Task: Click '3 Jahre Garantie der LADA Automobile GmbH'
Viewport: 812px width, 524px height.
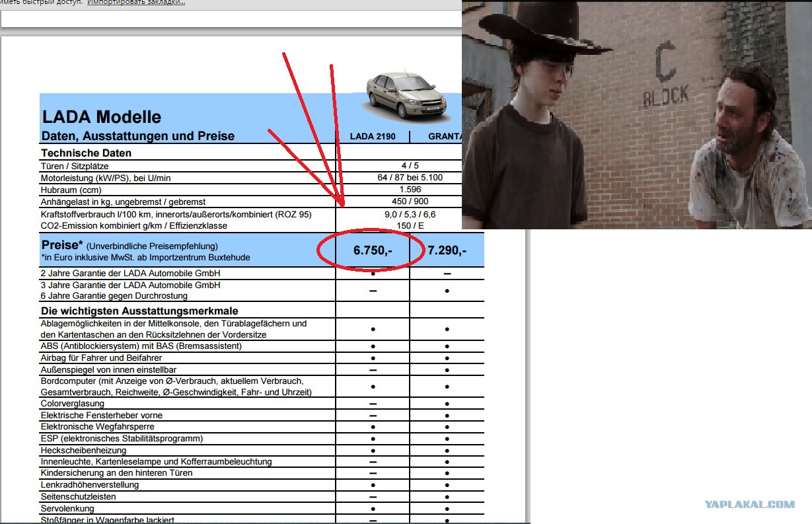Action: tap(130, 285)
